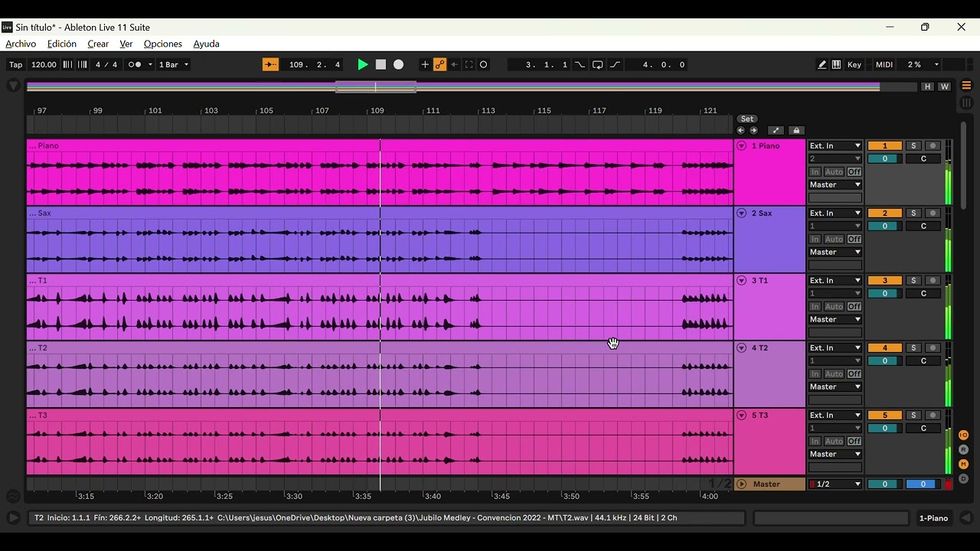The width and height of the screenshot is (980, 551).
Task: Toggle the Loop switch
Action: coord(598,65)
